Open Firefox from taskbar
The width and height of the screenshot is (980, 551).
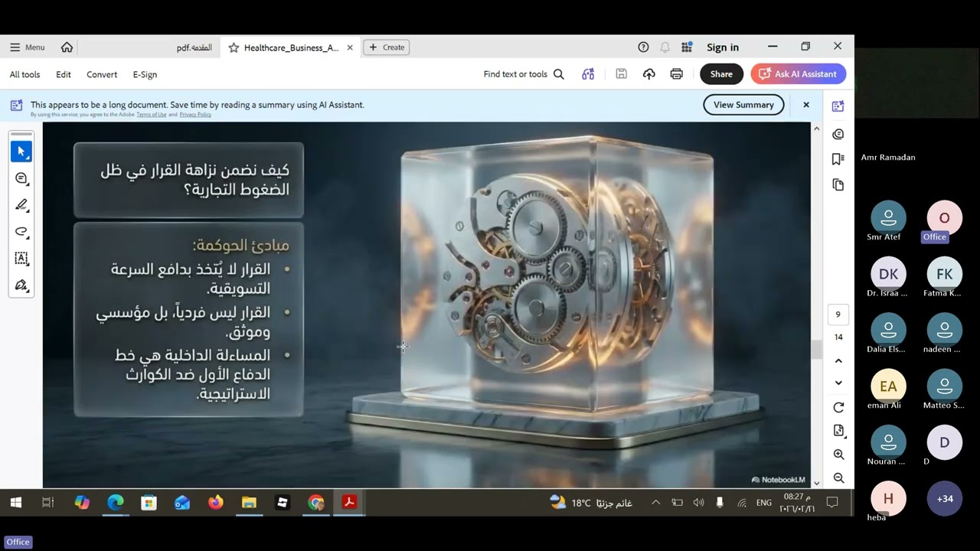click(216, 503)
